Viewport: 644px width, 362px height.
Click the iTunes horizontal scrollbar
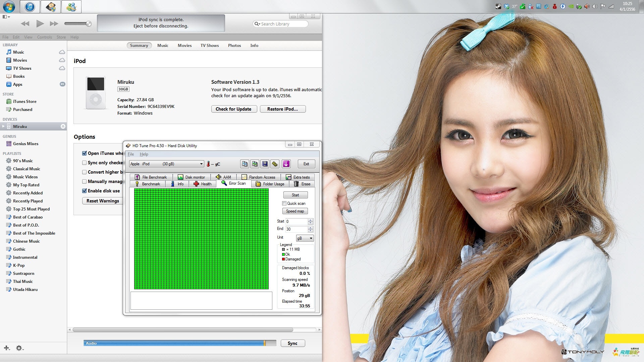tap(183, 330)
